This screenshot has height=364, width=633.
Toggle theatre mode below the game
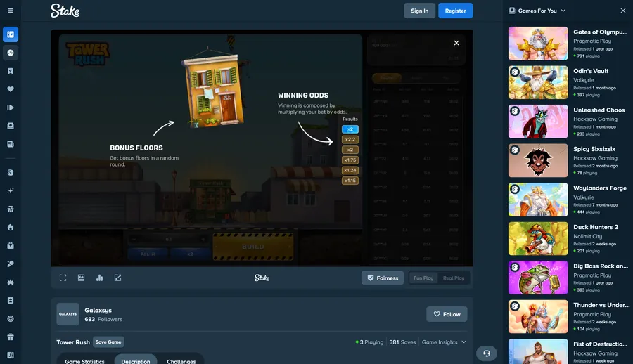81,278
